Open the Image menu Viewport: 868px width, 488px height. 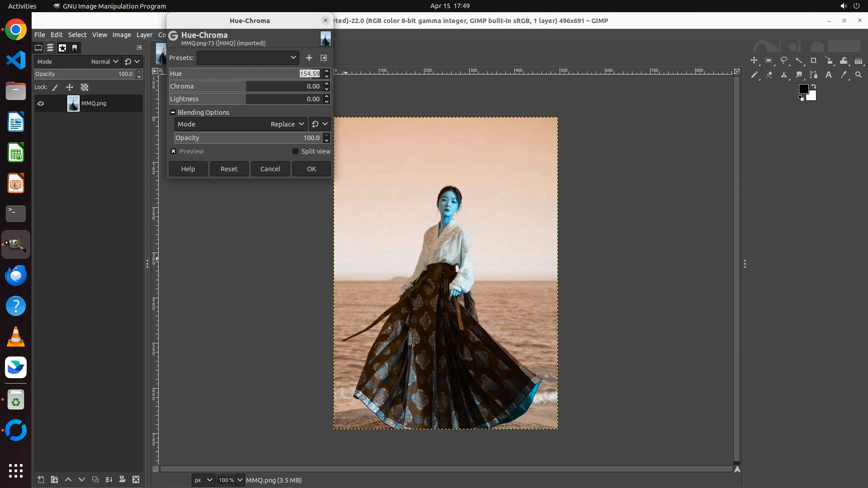tap(121, 35)
